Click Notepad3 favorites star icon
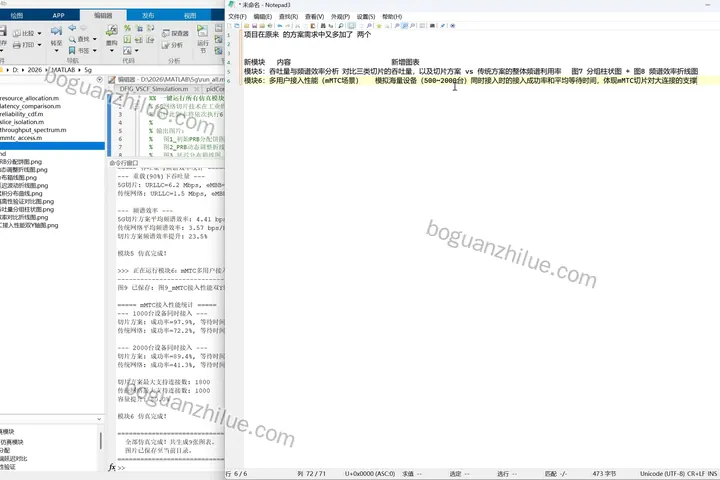720x480 pixels. 379,26
